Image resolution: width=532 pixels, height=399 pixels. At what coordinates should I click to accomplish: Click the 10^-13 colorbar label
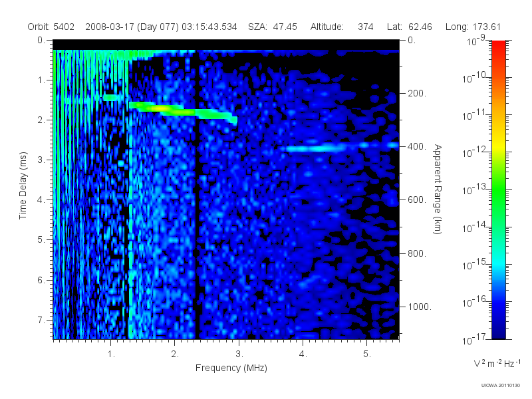click(474, 190)
